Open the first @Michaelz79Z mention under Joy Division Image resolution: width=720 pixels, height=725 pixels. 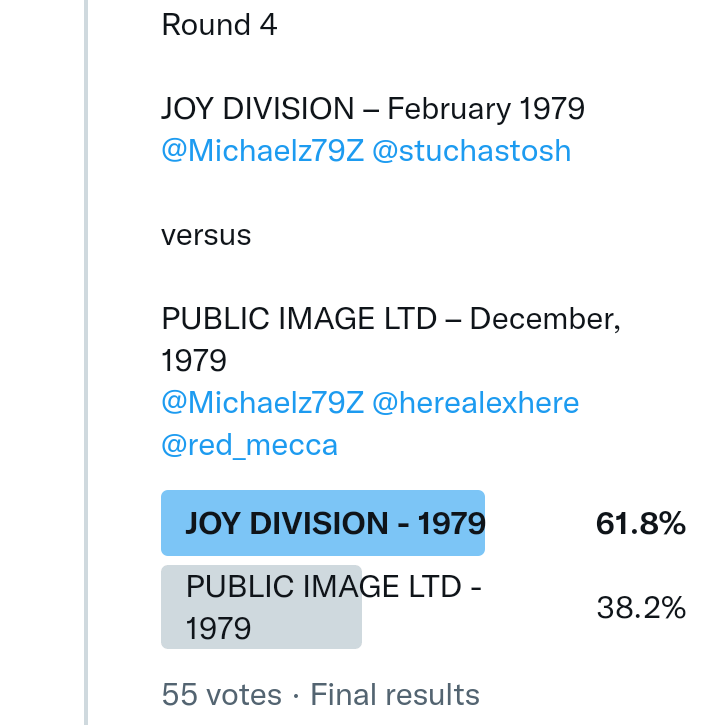pyautogui.click(x=262, y=151)
